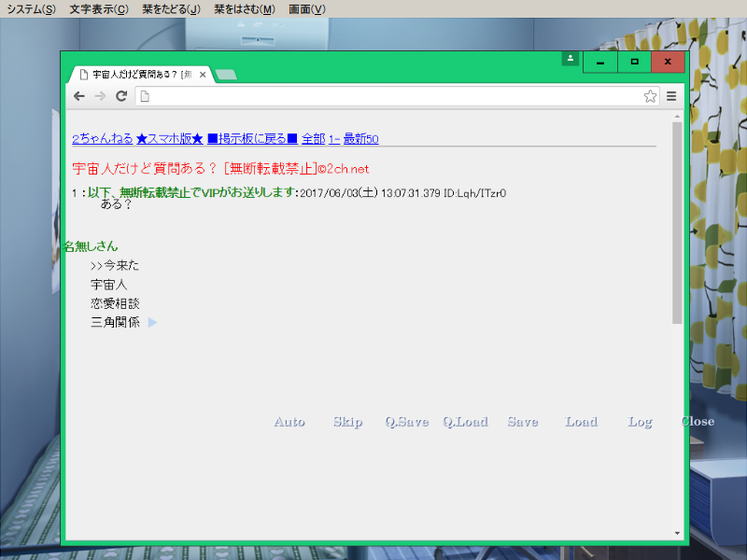Click the blue advance-text arrow after 三角関係

tap(152, 323)
